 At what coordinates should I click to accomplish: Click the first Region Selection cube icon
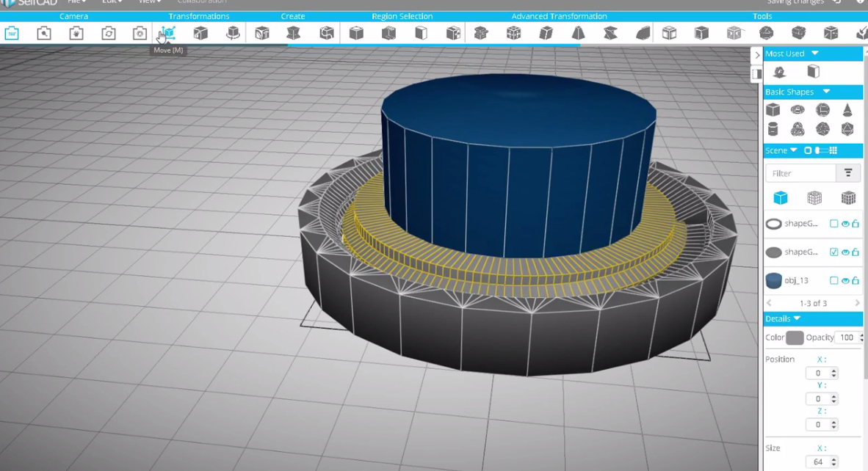point(356,33)
